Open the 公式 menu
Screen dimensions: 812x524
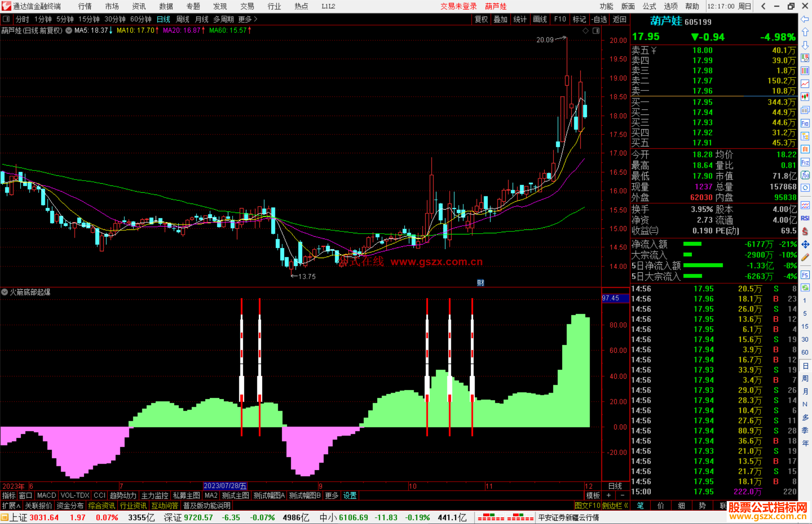pyautogui.click(x=649, y=6)
